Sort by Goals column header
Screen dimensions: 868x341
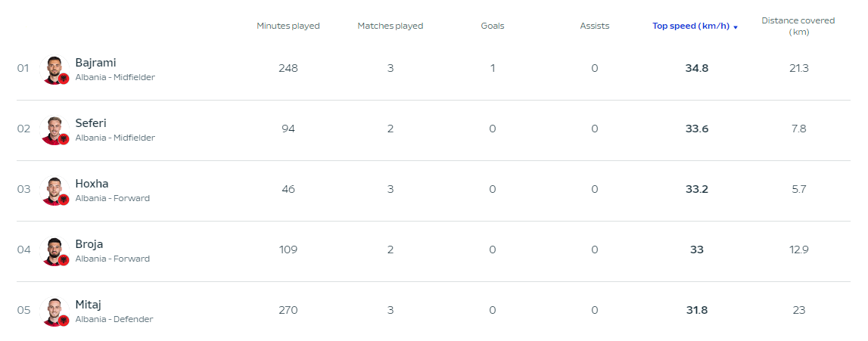pyautogui.click(x=493, y=26)
